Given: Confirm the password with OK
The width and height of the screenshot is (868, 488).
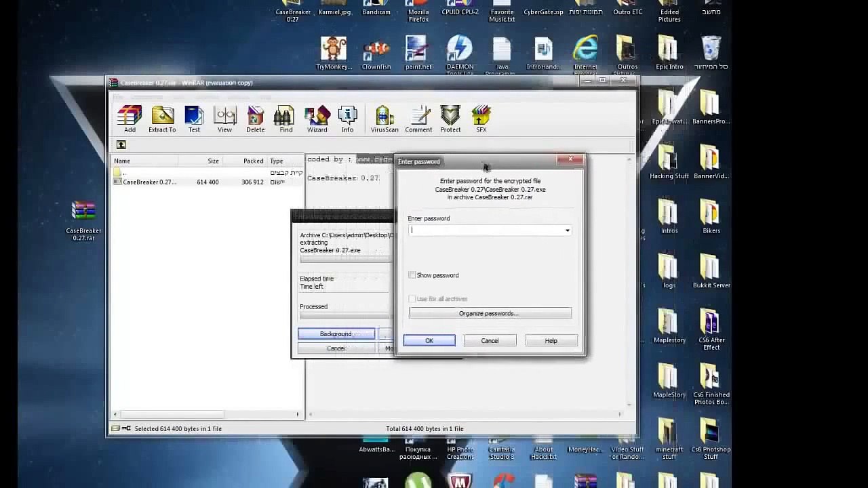Looking at the screenshot, I should pyautogui.click(x=429, y=340).
